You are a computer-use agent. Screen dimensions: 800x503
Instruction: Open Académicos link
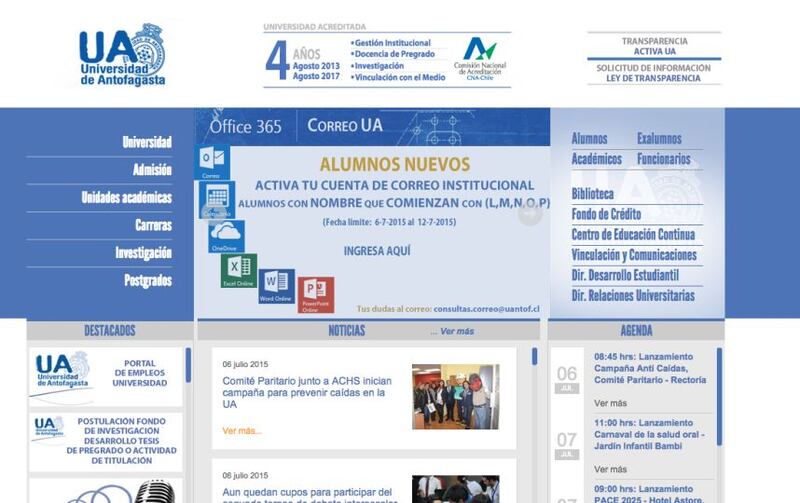[x=596, y=159]
